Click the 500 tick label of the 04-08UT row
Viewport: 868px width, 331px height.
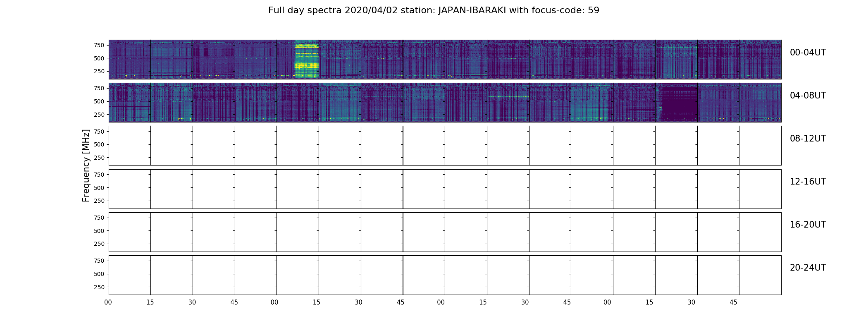[99, 101]
